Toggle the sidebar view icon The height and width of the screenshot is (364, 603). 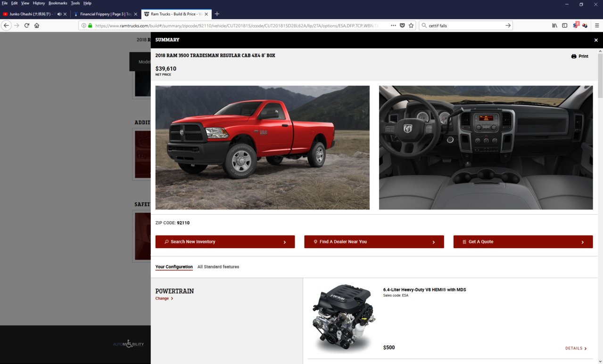(564, 25)
